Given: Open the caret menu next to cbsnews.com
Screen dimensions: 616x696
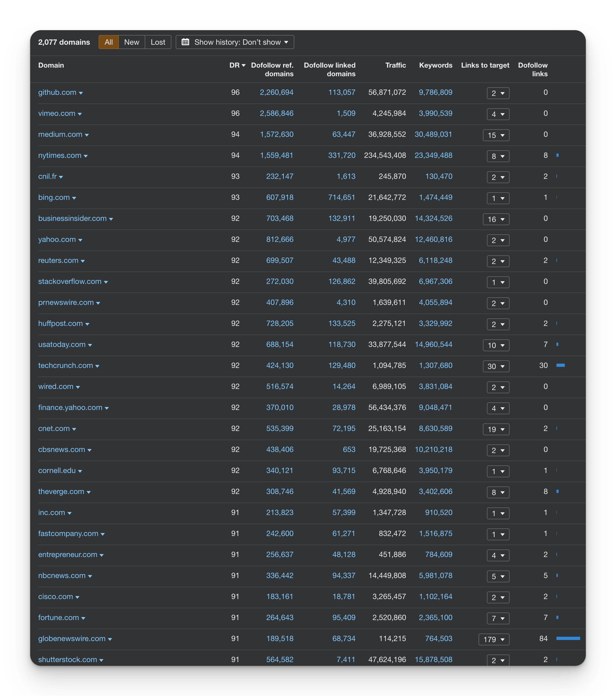Looking at the screenshot, I should coord(90,450).
